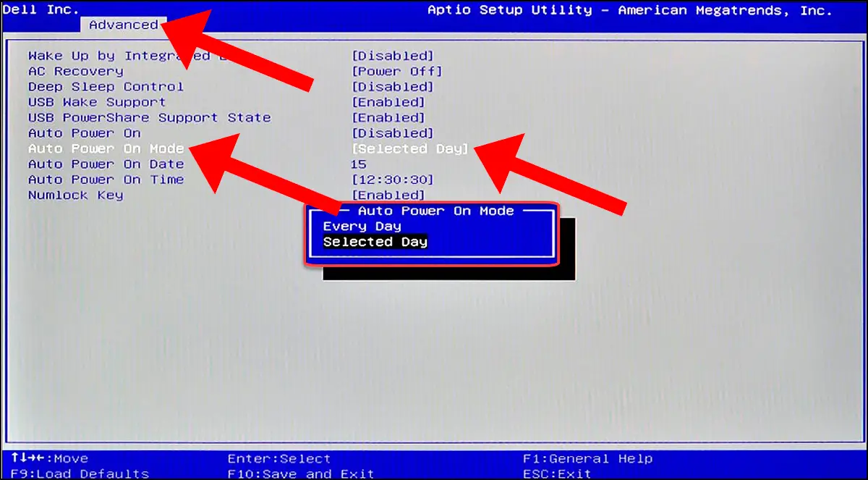The width and height of the screenshot is (868, 480).
Task: Select USB PowerShare Support State setting
Action: point(150,117)
